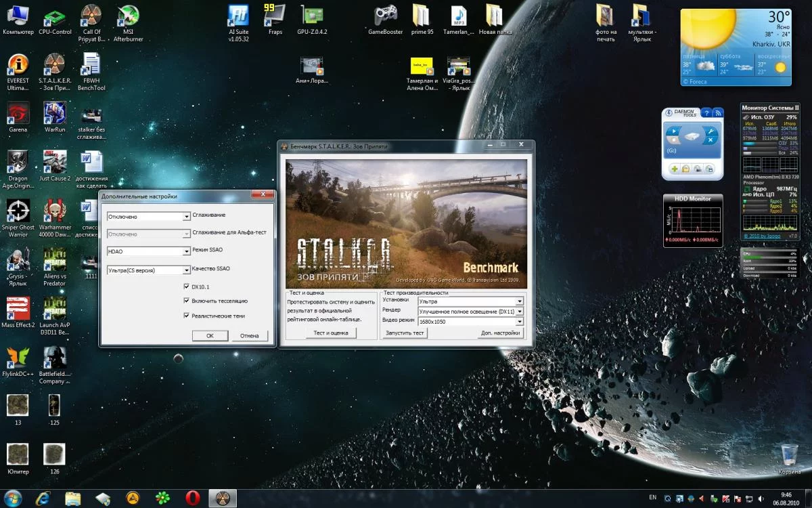Disable the 'Реалистичные тени' checkbox
This screenshot has width=812, height=508.
tap(187, 316)
